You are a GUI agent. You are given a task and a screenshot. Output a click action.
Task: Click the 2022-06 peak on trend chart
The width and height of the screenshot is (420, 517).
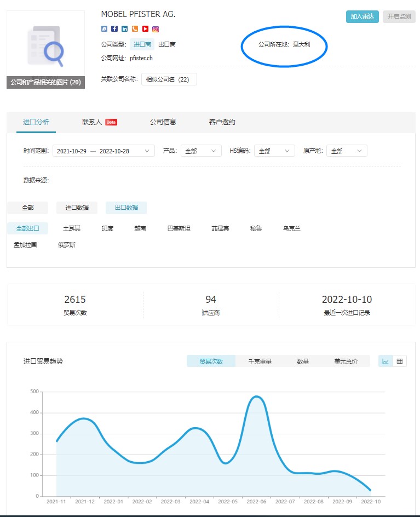pyautogui.click(x=256, y=397)
